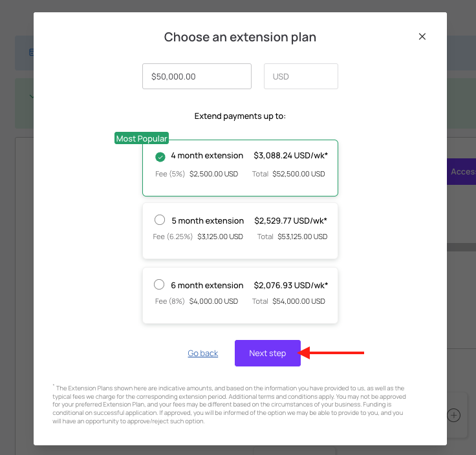Click the 5 month plan card total
The image size is (476, 455).
click(292, 237)
